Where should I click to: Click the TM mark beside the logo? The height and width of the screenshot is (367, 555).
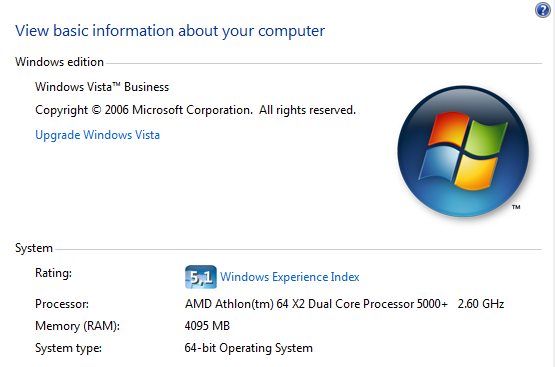pos(516,207)
